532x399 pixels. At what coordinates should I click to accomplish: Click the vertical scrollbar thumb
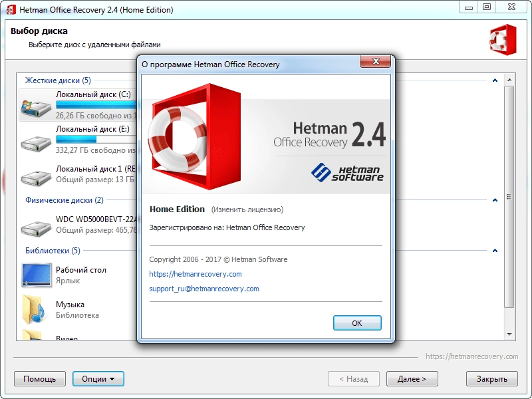pos(509,197)
